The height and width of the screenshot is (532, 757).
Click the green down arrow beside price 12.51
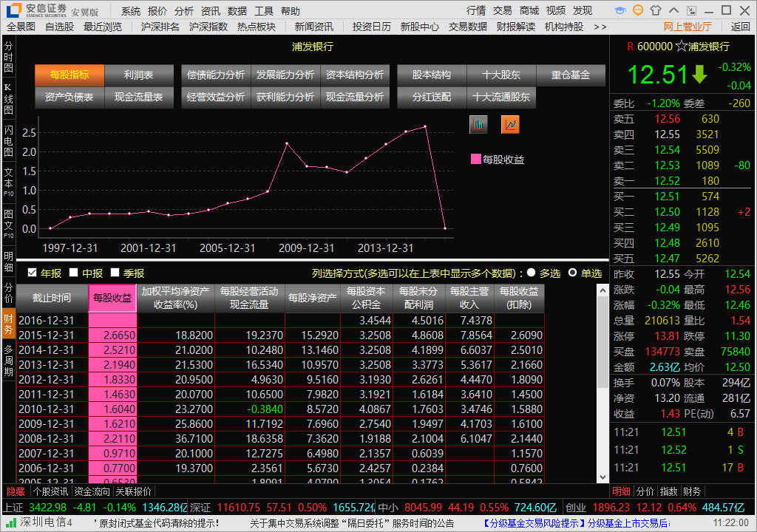click(699, 75)
